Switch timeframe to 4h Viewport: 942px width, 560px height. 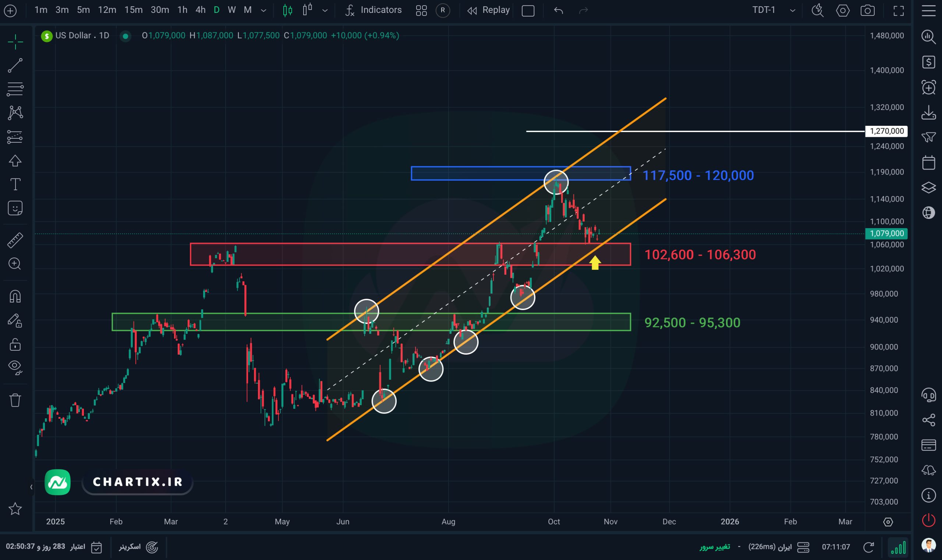[x=201, y=10]
